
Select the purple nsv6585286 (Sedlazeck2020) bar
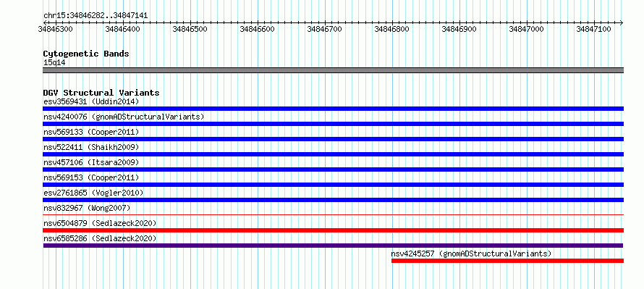point(333,246)
